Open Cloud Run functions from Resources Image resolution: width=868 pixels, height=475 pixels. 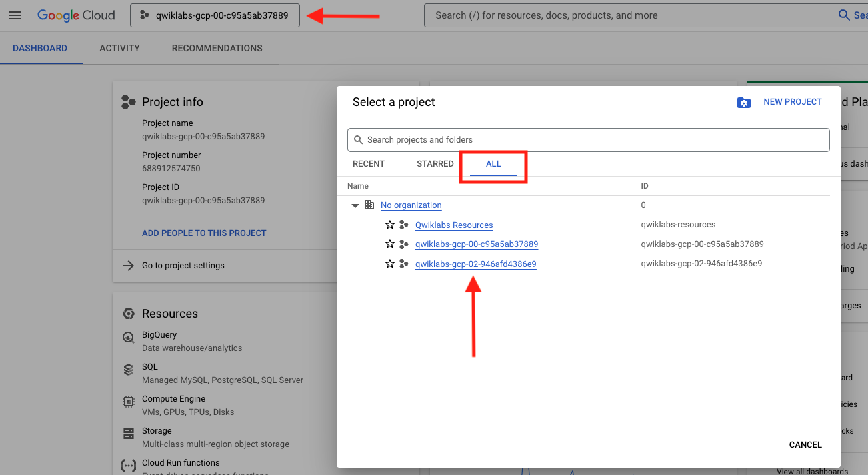181,463
